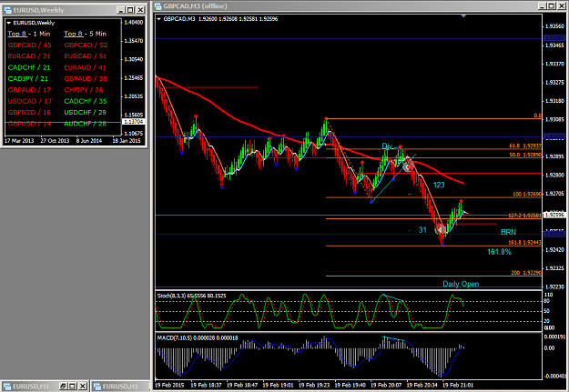The width and height of the screenshot is (569, 392).
Task: Click the 61.8 1.92937 Fibonacci level label
Action: (x=525, y=146)
